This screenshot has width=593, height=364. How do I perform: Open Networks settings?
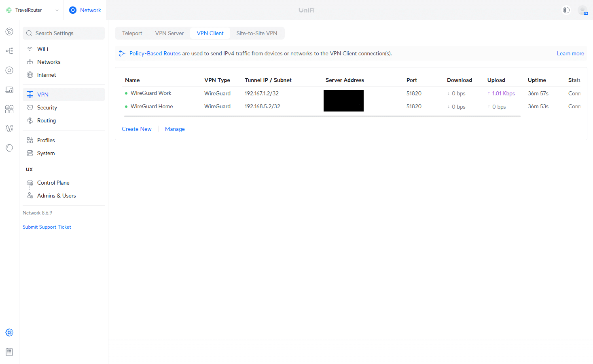tap(64, 62)
